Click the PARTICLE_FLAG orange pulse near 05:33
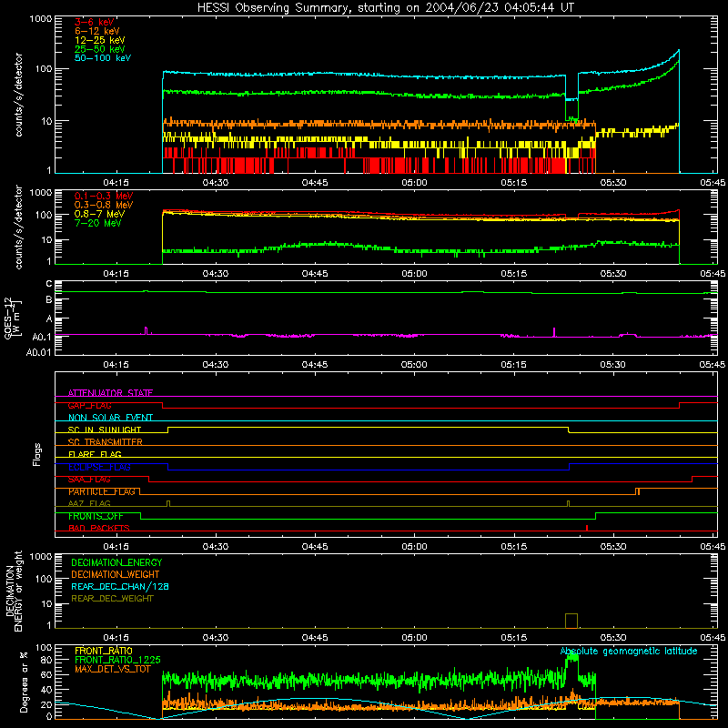 (638, 491)
